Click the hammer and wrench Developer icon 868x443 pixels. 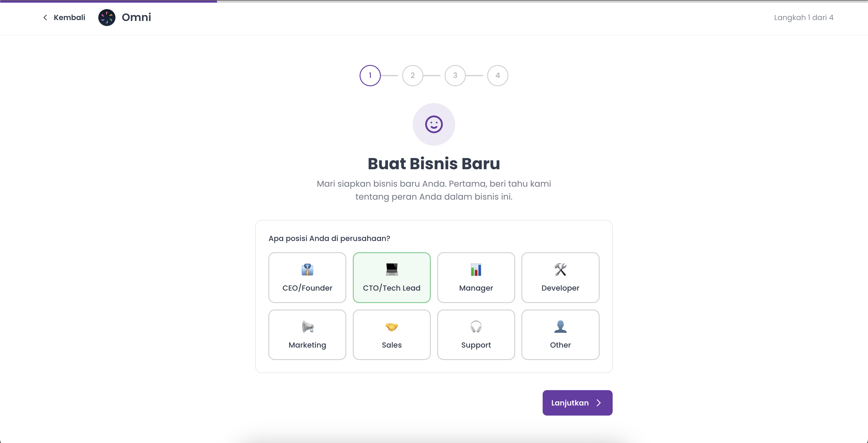pos(560,270)
